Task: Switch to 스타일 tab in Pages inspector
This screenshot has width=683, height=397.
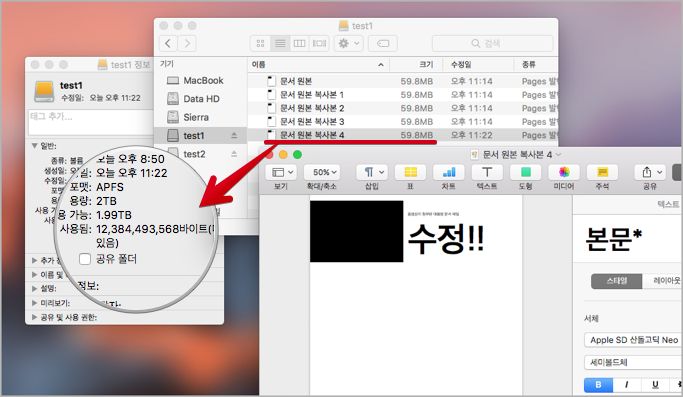Action: pos(617,281)
